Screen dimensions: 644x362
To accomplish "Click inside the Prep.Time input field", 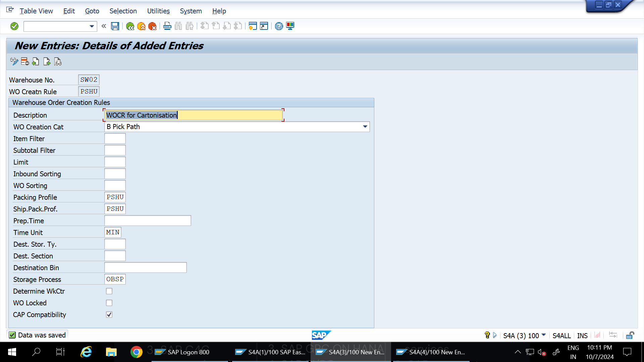I will (x=148, y=221).
